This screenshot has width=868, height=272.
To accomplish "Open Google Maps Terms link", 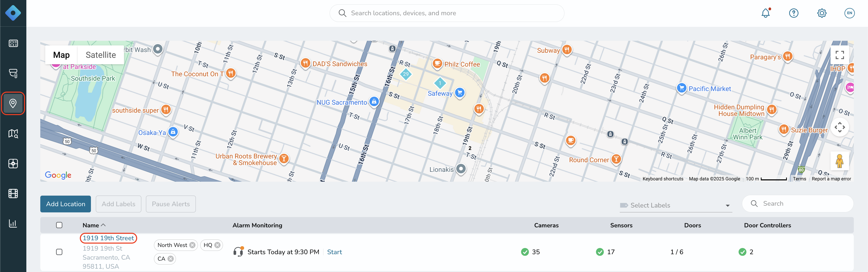I will [x=799, y=179].
